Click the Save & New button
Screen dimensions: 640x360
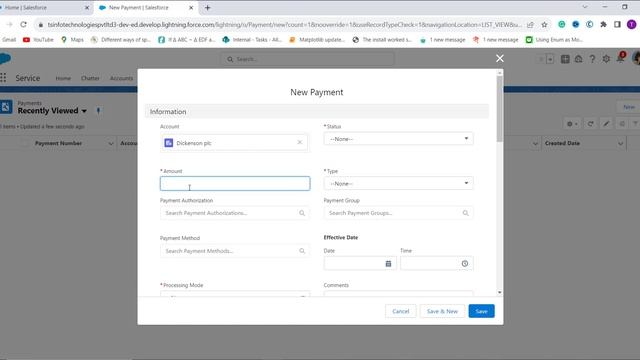click(442, 311)
